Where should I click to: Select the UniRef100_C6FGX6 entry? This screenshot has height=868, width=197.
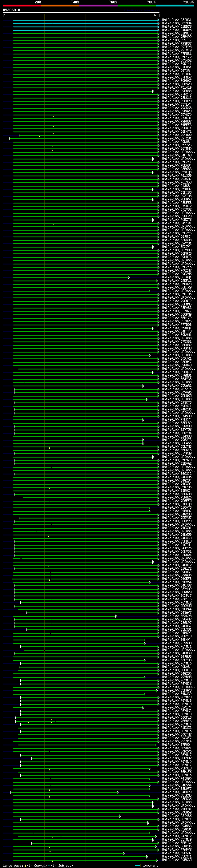(176, 254)
